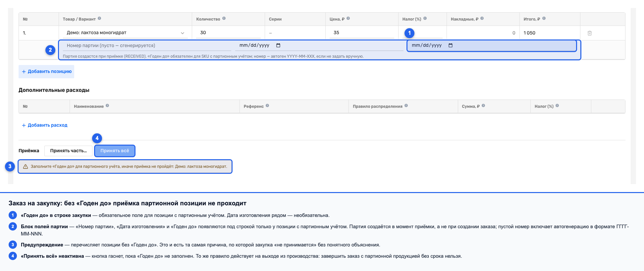Focus Номер партии input field
This screenshot has height=271, width=644.
coord(147,46)
